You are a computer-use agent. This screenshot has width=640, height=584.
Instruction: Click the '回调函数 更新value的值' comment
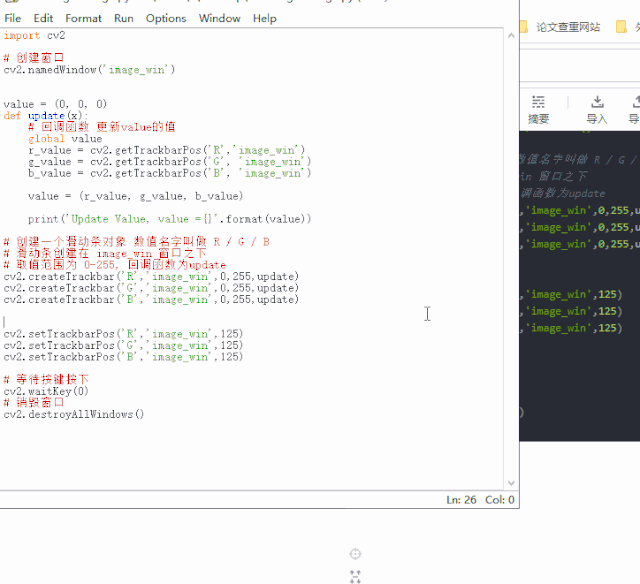point(102,127)
